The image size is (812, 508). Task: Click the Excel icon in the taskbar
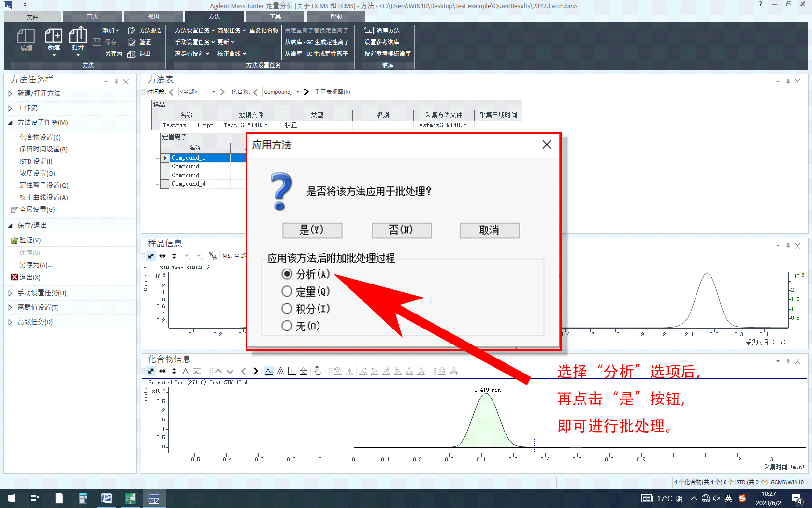(x=130, y=498)
